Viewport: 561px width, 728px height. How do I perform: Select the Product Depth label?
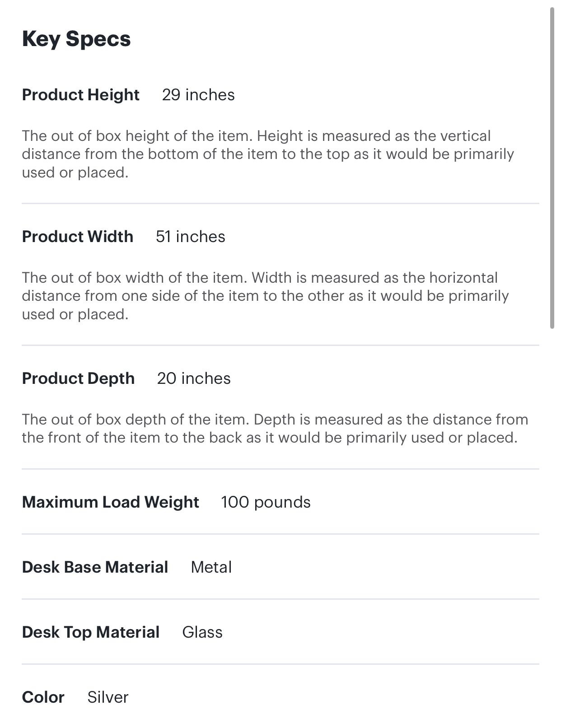tap(78, 378)
